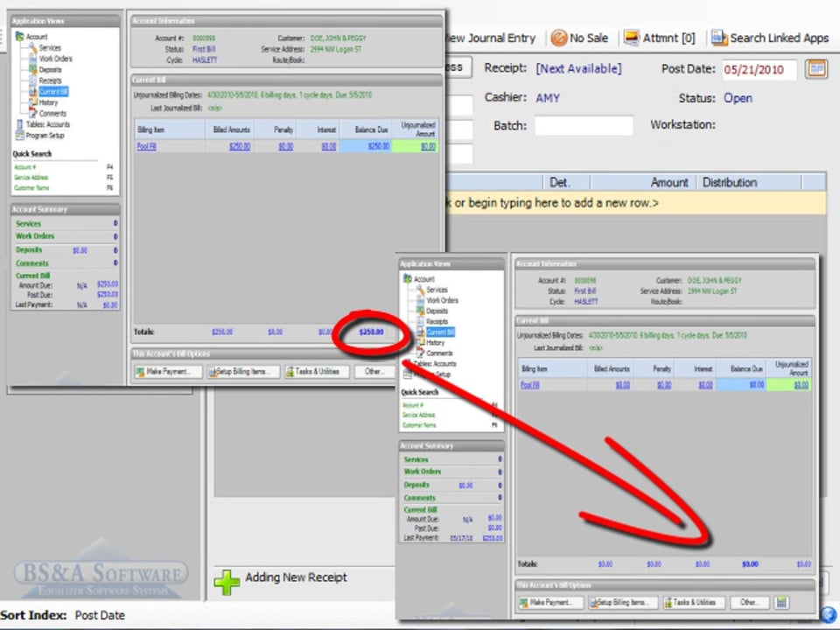Screen dimensions: 840x630
Task: Click Make Payment button in zero-balance window
Action: (550, 603)
